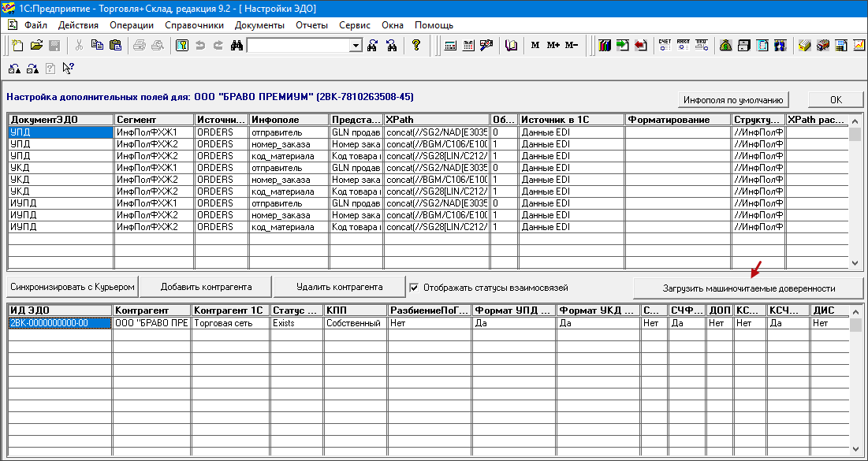Viewport: 868px width, 461px height.
Task: Click the 'Exists' status cell
Action: click(x=297, y=323)
